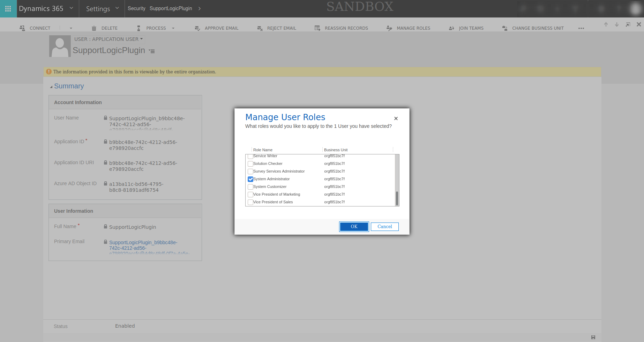Select the System Customizer role name text

pos(270,187)
